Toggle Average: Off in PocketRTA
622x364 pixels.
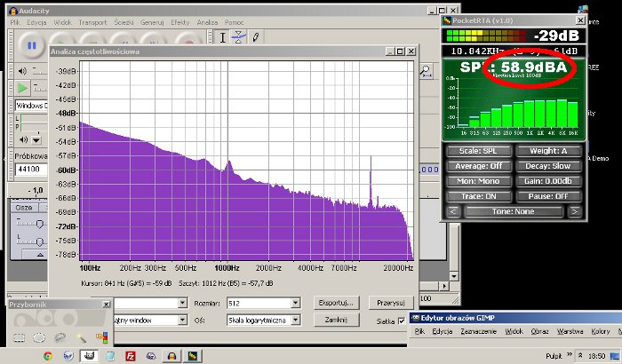(479, 166)
